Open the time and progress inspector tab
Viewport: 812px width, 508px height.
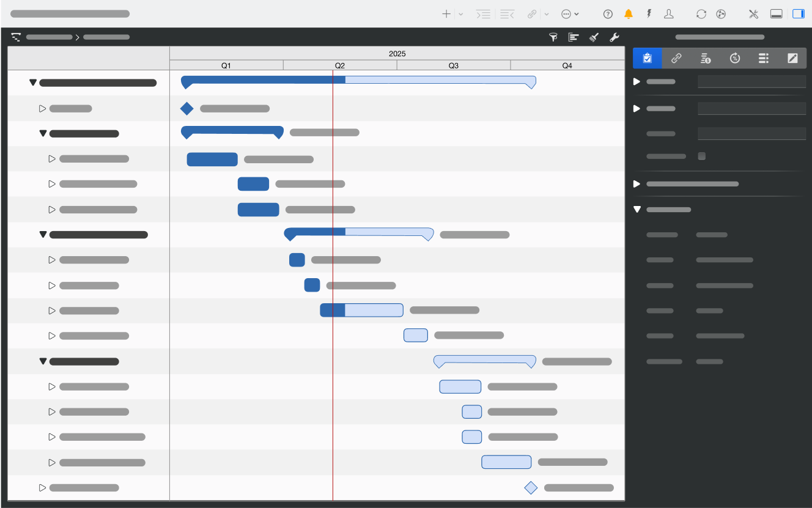click(x=734, y=58)
